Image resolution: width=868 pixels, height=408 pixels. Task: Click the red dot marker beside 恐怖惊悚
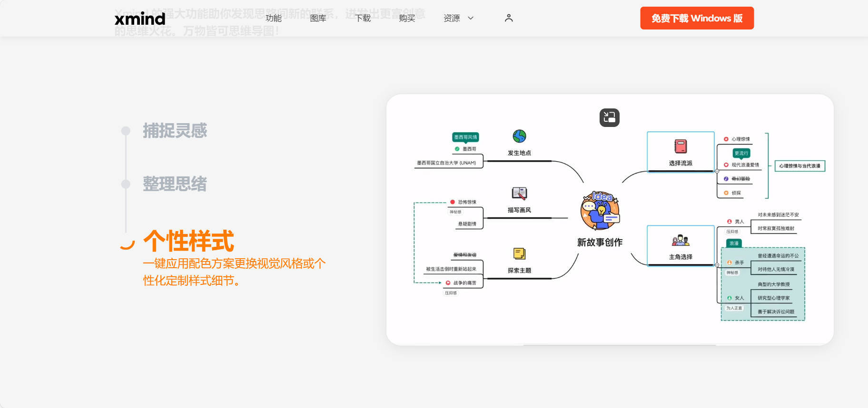pos(453,202)
